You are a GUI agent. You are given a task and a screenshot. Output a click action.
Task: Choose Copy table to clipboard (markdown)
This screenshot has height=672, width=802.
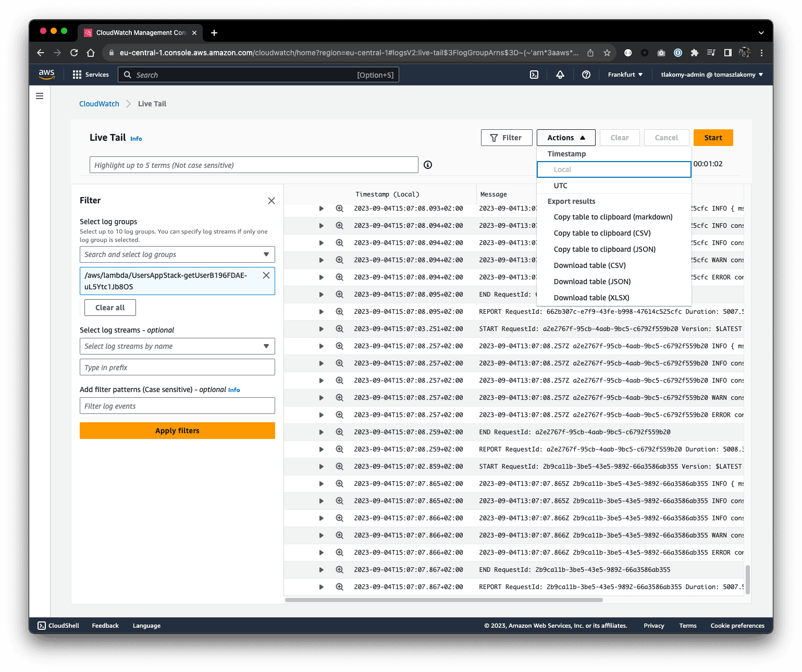pos(613,217)
